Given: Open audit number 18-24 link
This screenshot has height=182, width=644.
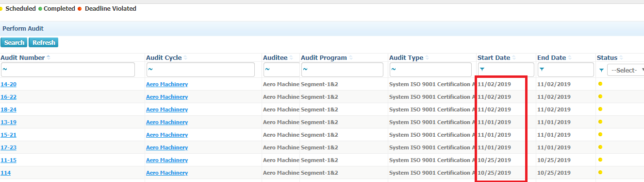Looking at the screenshot, I should point(8,109).
